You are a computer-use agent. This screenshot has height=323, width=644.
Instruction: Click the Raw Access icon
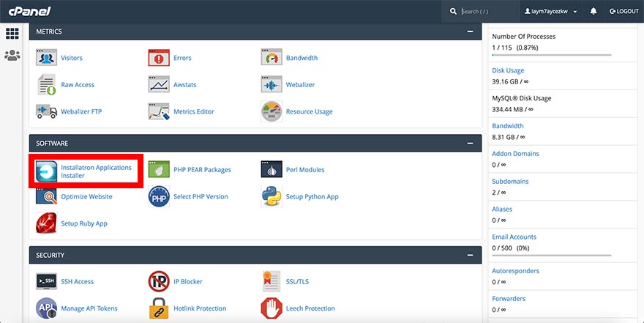(x=46, y=85)
